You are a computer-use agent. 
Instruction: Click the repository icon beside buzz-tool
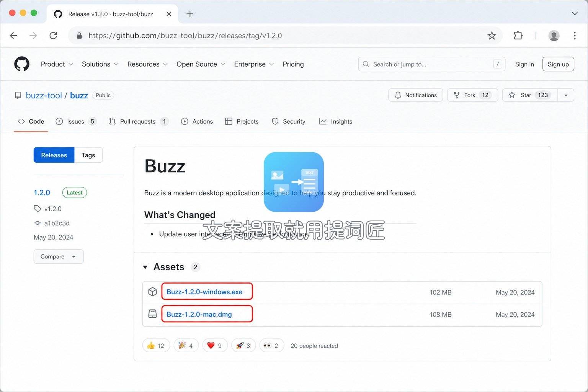[x=18, y=95]
